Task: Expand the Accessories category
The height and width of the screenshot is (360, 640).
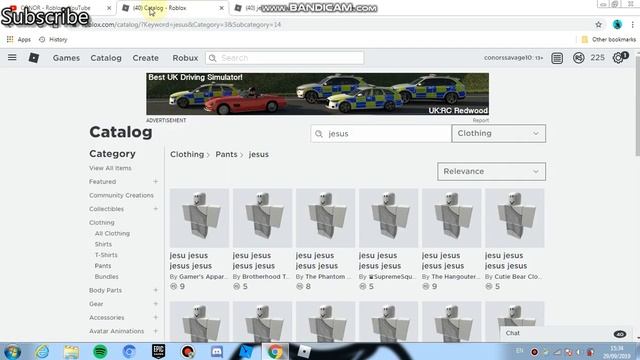Action: pos(156,318)
